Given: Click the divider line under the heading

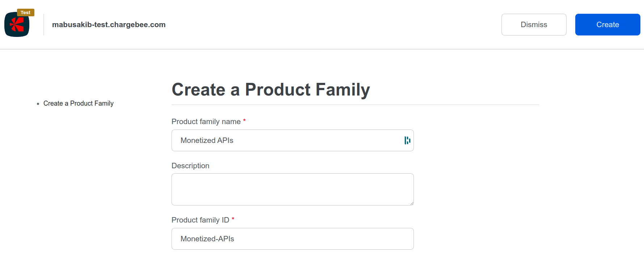Looking at the screenshot, I should [355, 105].
